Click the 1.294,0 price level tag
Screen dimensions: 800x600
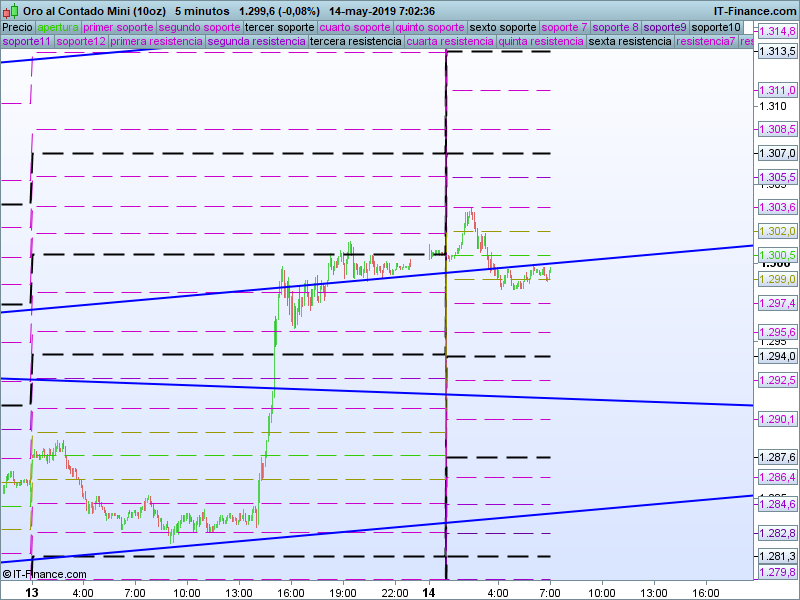[x=777, y=356]
